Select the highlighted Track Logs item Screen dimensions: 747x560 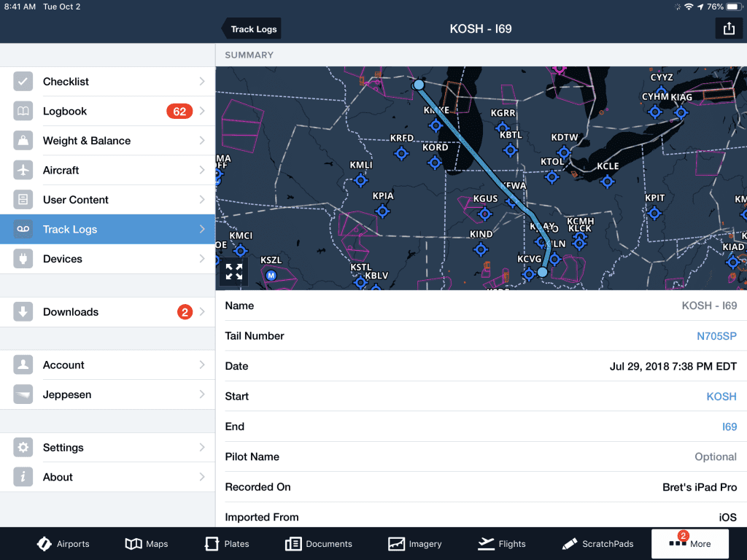[102, 229]
